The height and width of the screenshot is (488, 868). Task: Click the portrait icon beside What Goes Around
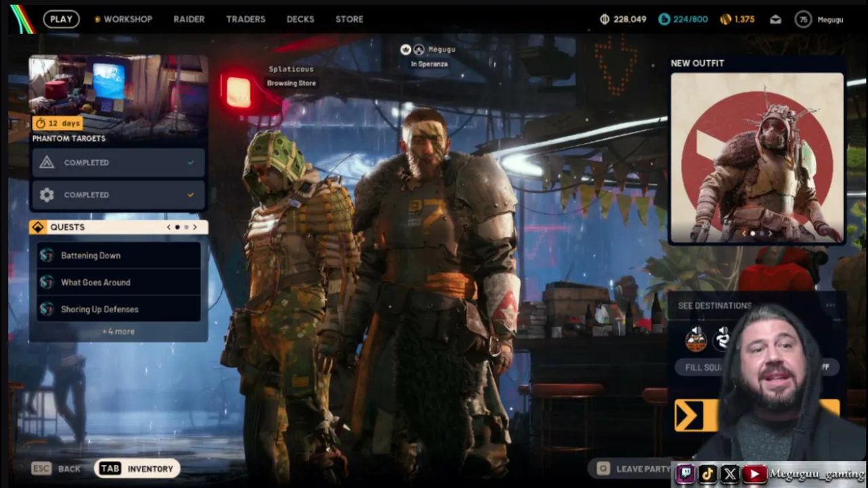(47, 283)
